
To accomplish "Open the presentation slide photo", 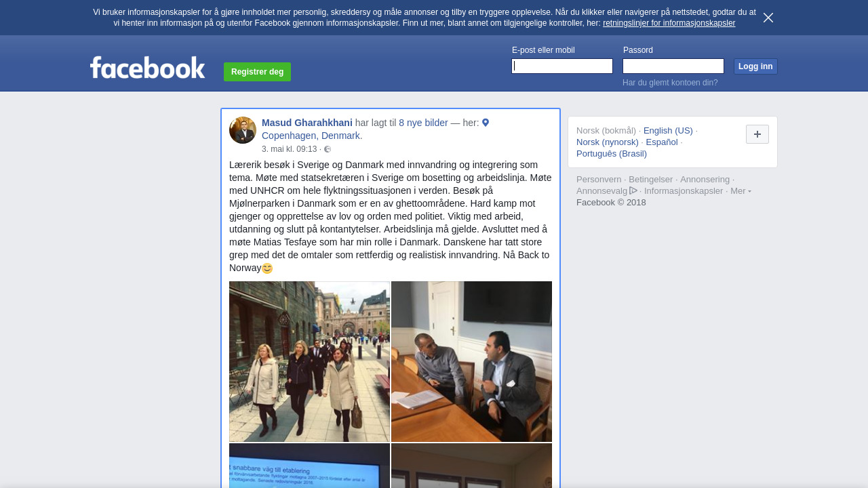I will 309,466.
